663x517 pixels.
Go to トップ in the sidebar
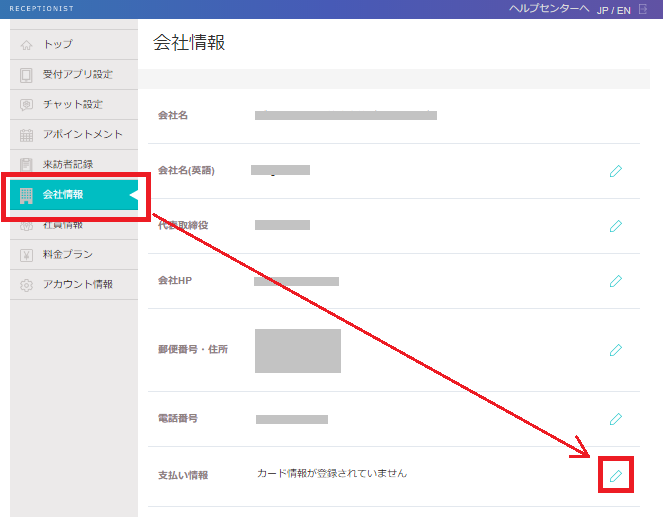(x=57, y=45)
